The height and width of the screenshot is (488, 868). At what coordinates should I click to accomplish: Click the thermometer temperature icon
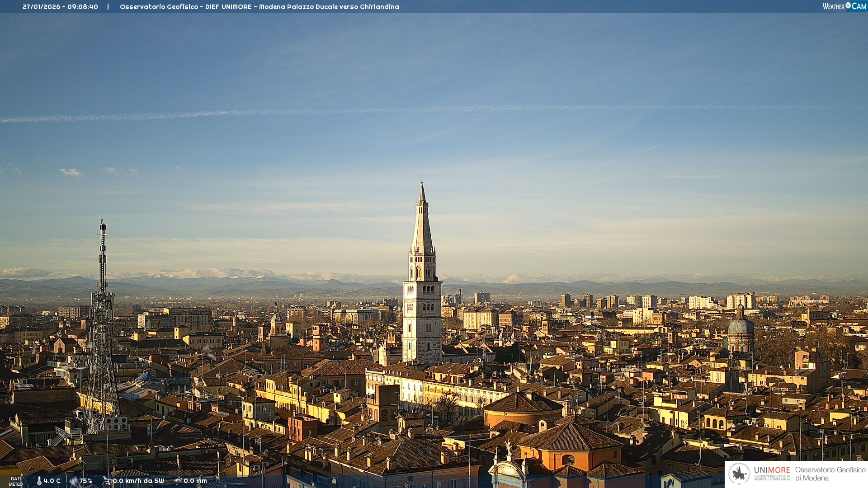coord(39,481)
